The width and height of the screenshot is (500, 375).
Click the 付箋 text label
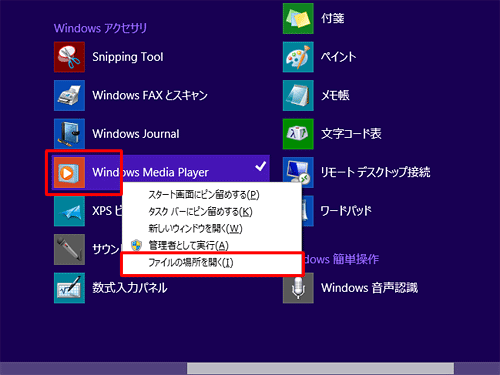[332, 18]
